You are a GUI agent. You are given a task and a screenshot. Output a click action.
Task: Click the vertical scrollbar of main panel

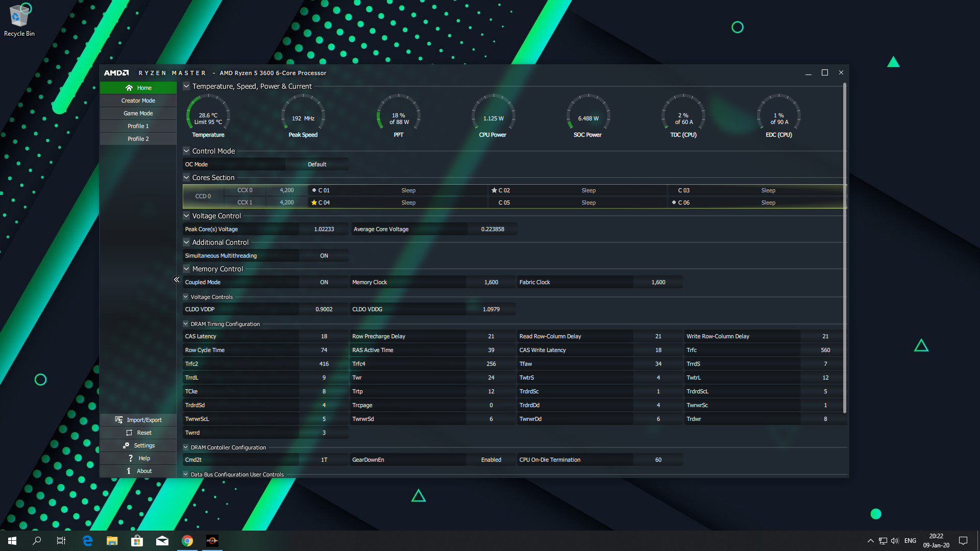844,247
